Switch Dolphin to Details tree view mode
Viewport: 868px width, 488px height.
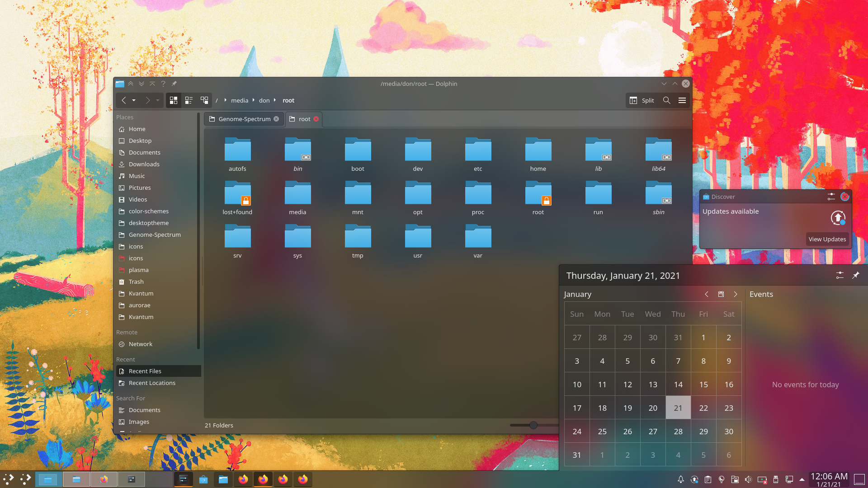pyautogui.click(x=204, y=100)
